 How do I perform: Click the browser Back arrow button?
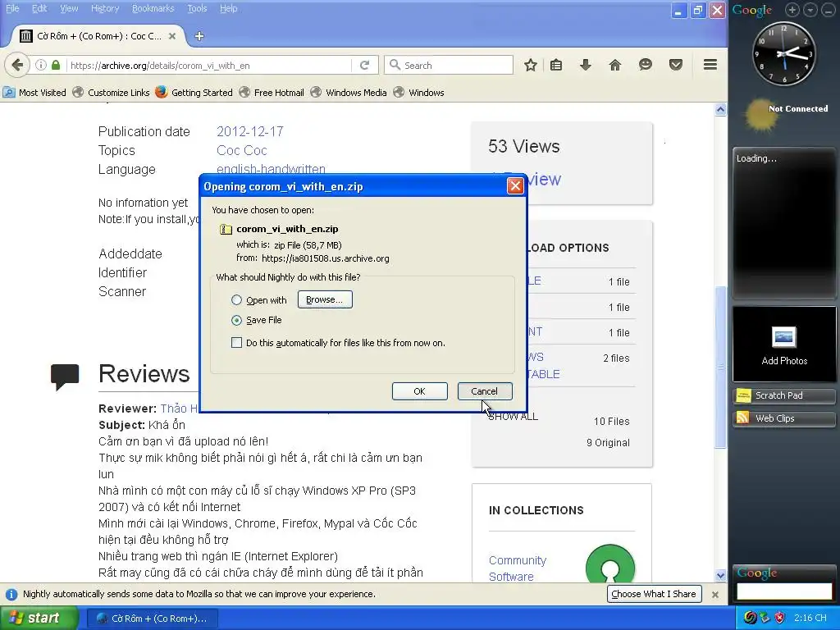17,66
